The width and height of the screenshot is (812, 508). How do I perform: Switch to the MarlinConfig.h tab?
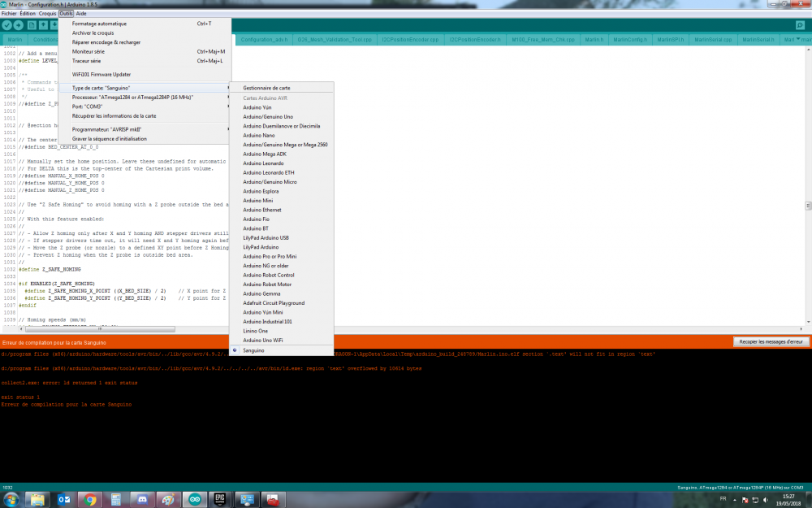[630, 40]
